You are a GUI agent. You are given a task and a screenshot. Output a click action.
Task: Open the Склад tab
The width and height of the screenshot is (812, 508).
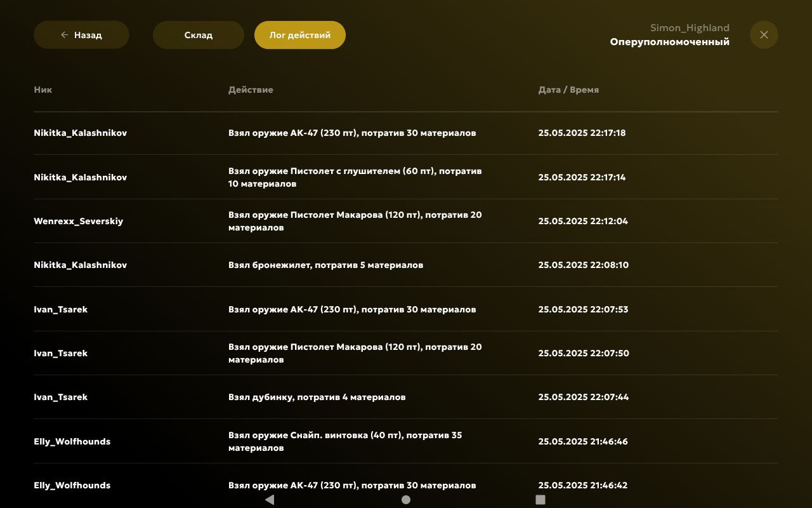(x=199, y=35)
